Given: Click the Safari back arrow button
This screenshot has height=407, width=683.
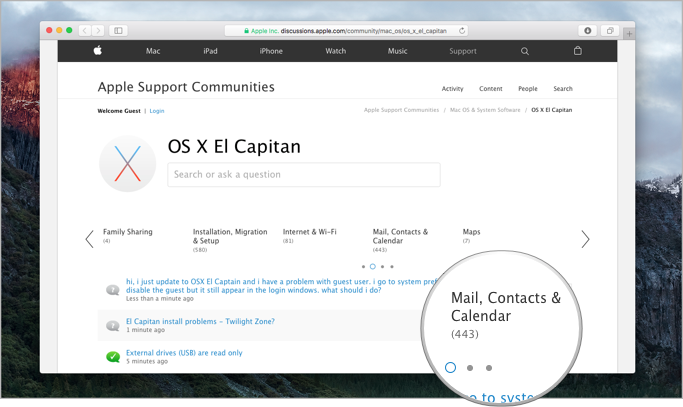Looking at the screenshot, I should pos(85,31).
